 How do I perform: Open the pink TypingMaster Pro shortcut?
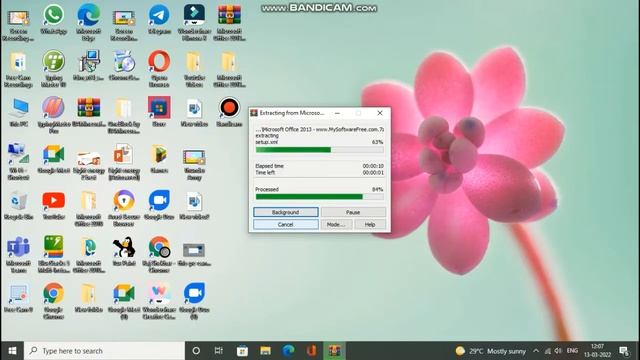53,115
